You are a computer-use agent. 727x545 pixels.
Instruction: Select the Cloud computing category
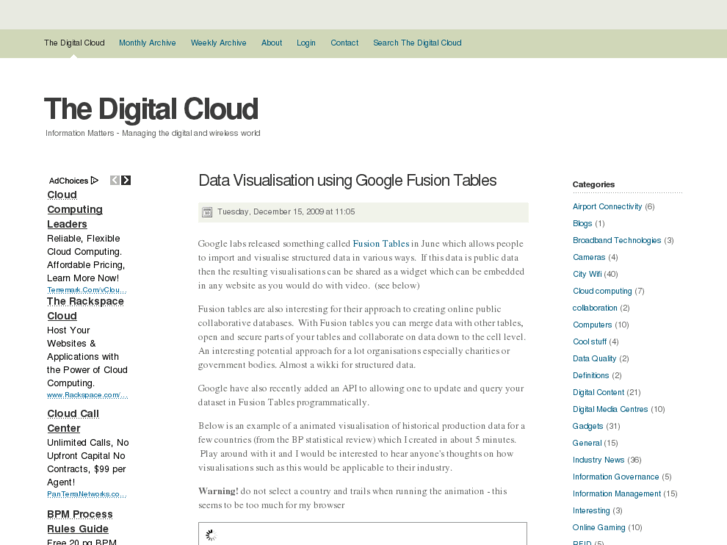click(602, 291)
